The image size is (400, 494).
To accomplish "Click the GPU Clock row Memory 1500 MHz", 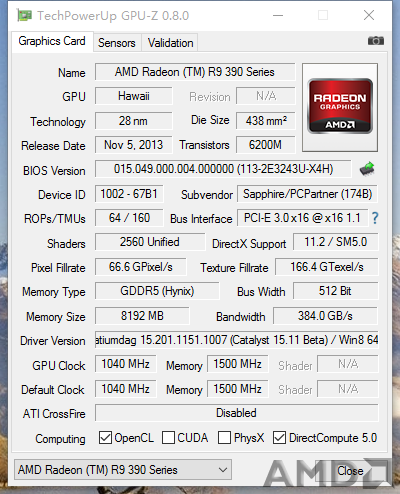I will point(238,364).
